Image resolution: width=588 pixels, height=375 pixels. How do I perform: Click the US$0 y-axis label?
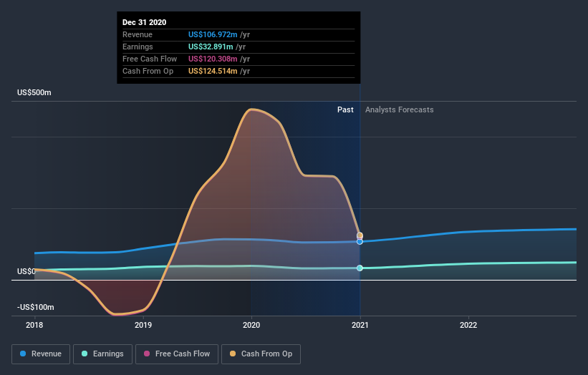(x=26, y=271)
